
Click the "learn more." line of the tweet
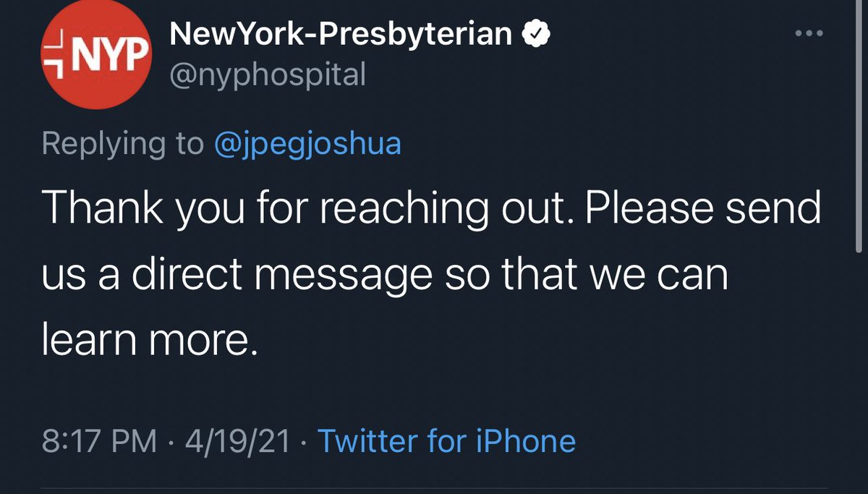(x=149, y=340)
